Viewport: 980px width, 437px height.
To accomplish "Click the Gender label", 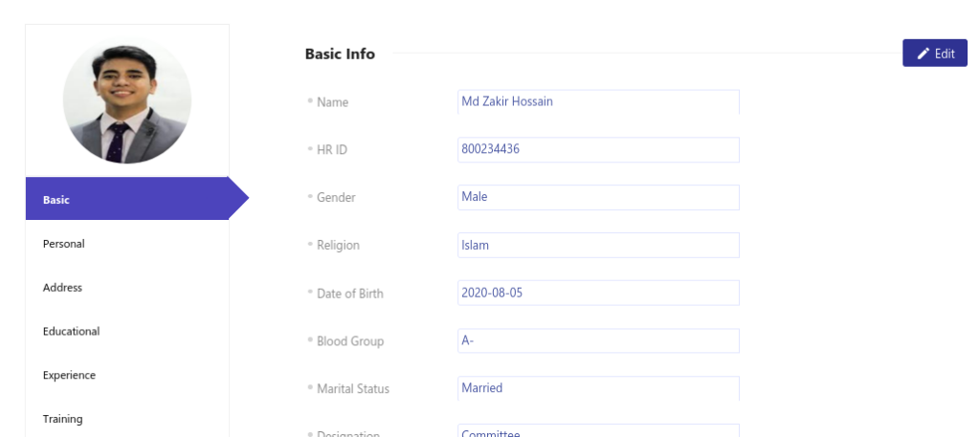I will (336, 197).
